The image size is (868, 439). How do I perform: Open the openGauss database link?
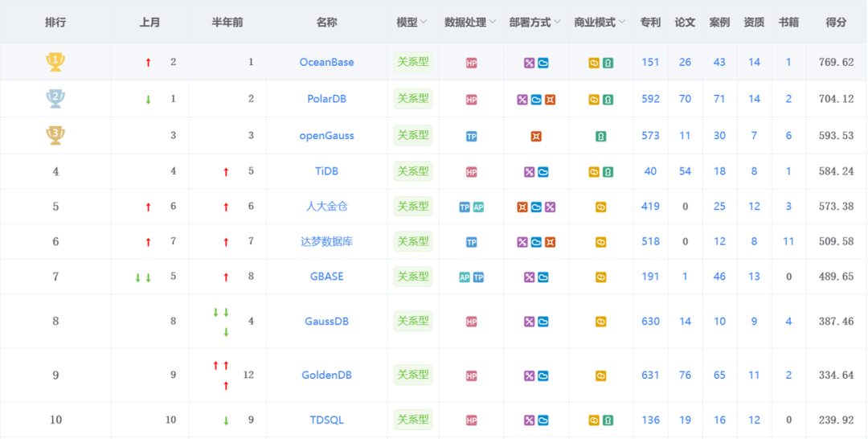pyautogui.click(x=326, y=136)
